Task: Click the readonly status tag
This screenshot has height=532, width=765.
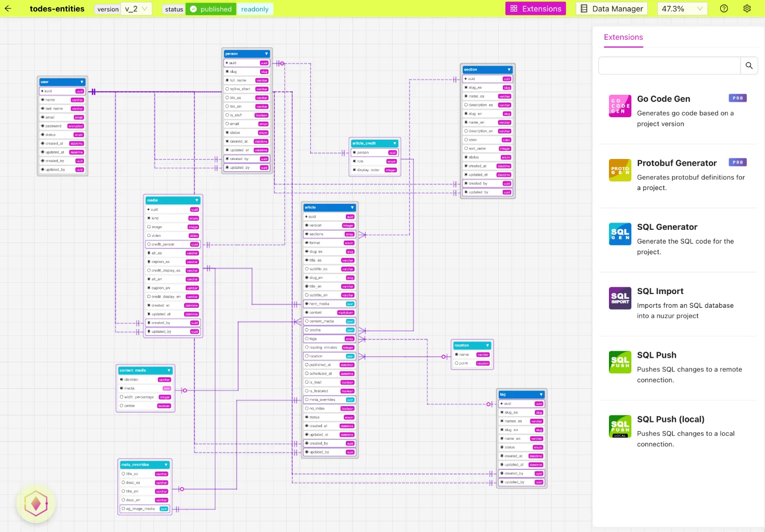Action: click(x=255, y=9)
